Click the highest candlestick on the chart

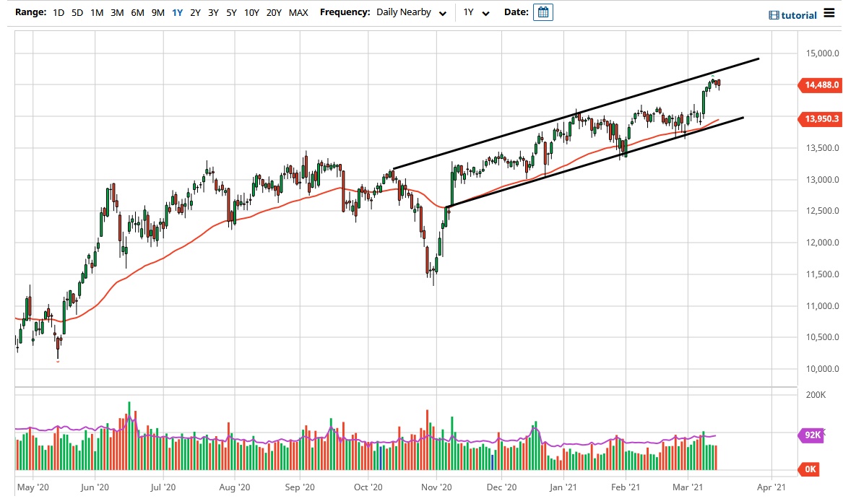[x=712, y=79]
